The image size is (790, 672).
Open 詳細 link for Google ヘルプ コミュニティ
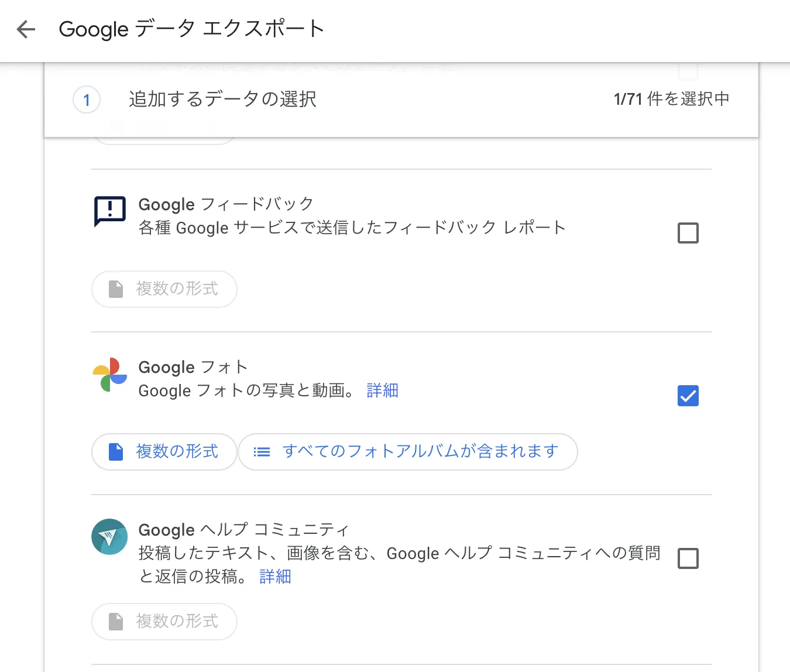(x=274, y=577)
